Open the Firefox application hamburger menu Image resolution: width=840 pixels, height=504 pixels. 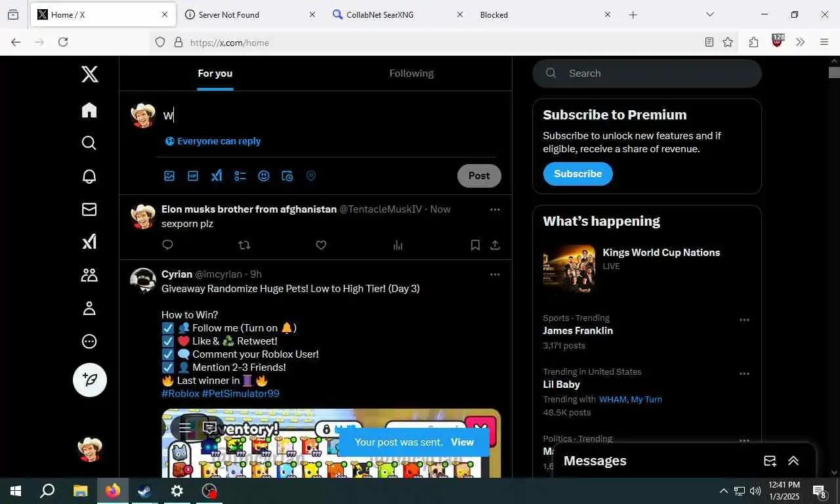point(824,42)
